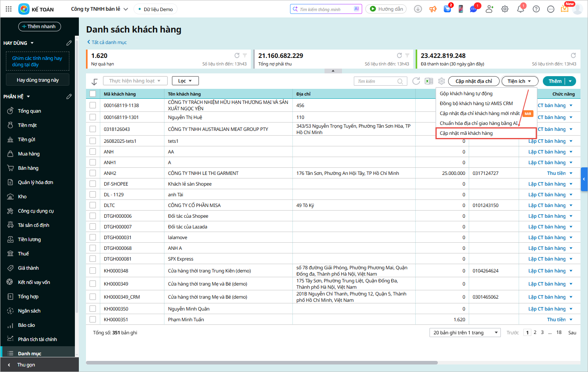Go back via Tất cả danh mục link
Screen dimensions: 588x372
(x=107, y=42)
